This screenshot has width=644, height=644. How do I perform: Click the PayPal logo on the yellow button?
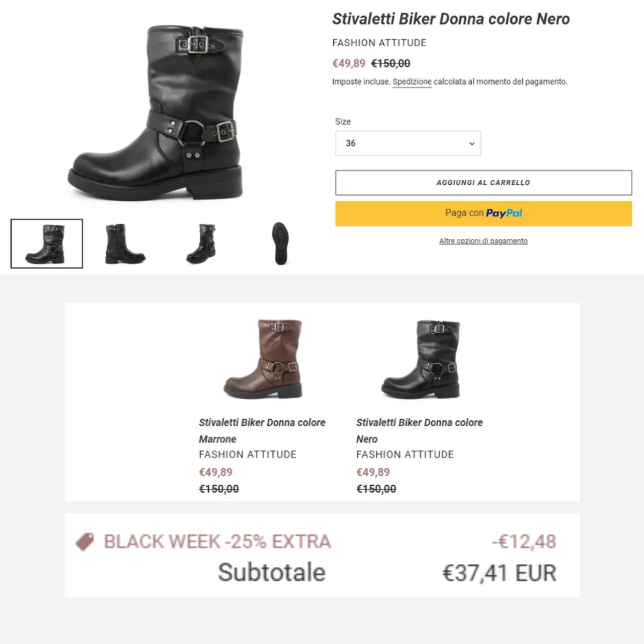[x=504, y=213]
